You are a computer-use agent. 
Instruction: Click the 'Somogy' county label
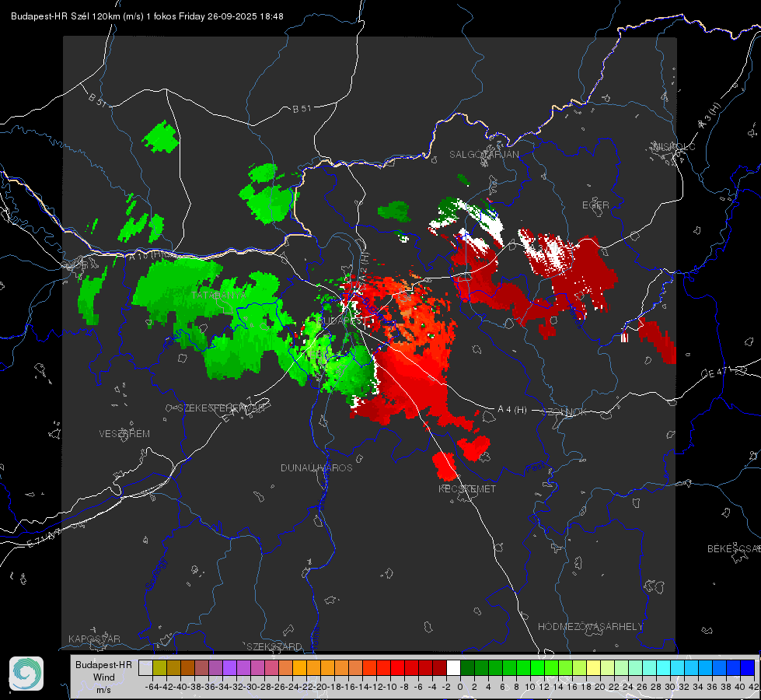[x=155, y=574]
